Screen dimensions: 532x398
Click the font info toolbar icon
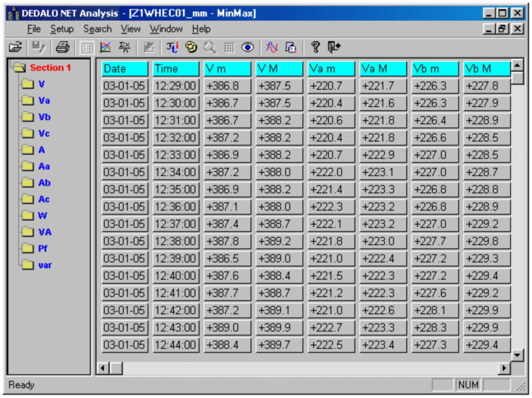pyautogui.click(x=172, y=47)
